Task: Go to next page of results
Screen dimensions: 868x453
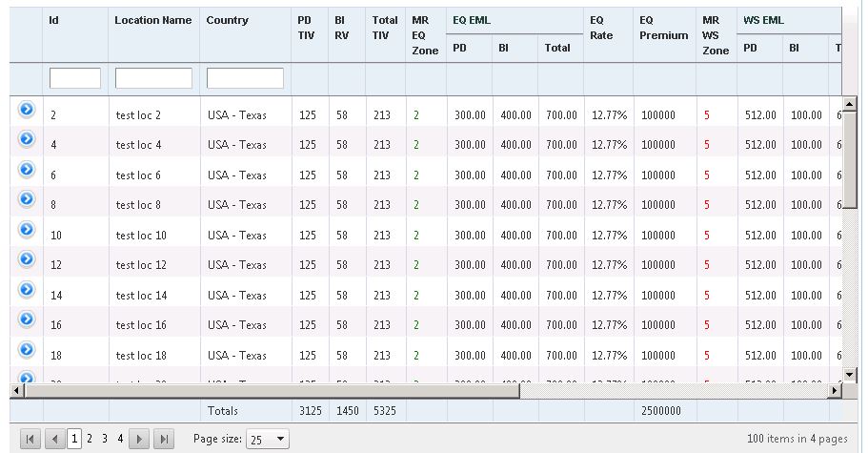Action: [139, 439]
